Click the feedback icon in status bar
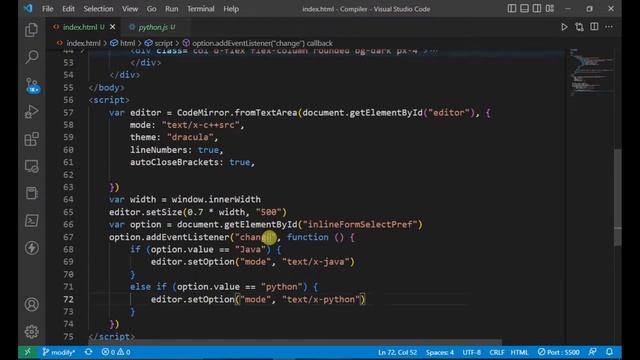Viewport: 640px width, 360px height. (593, 352)
